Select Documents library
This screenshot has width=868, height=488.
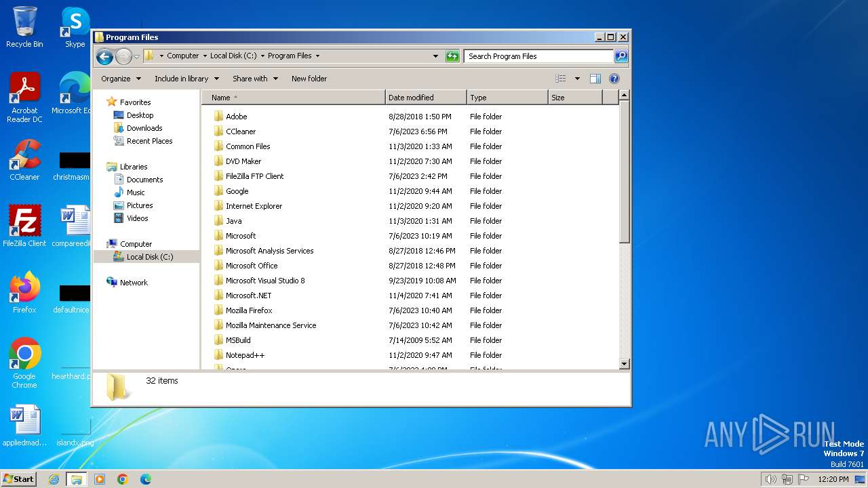[144, 180]
